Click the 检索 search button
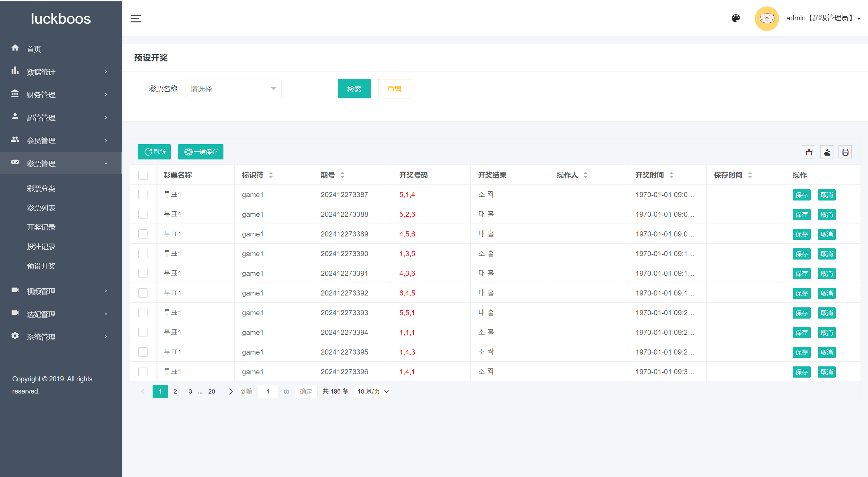 354,89
